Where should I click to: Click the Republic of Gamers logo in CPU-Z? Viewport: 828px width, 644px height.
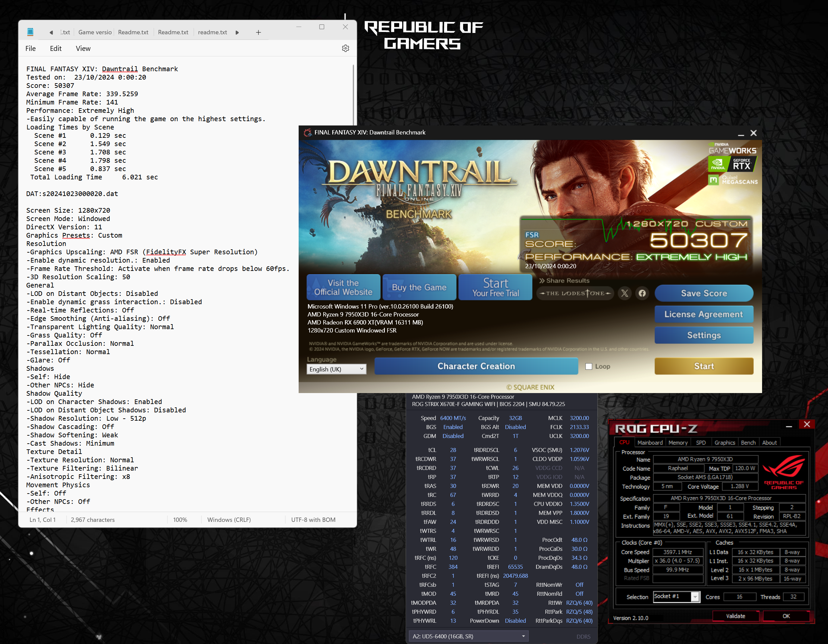(x=784, y=472)
